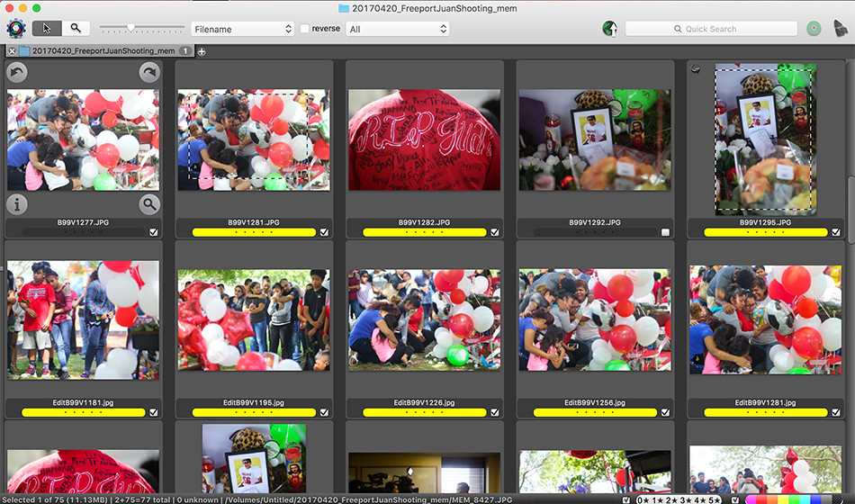Image resolution: width=855 pixels, height=504 pixels.
Task: Toggle the color class filter checkbox
Action: pos(735,499)
